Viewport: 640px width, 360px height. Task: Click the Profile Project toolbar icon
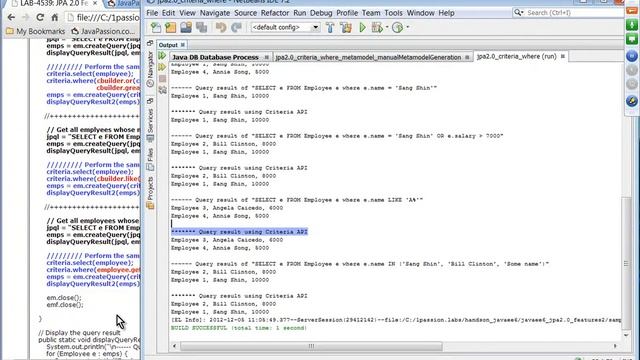point(397,27)
